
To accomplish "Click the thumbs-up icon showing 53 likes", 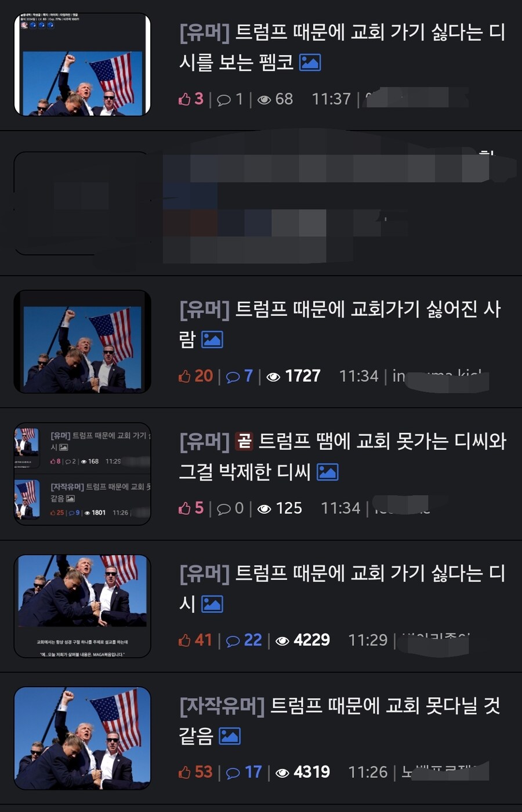I will [184, 773].
